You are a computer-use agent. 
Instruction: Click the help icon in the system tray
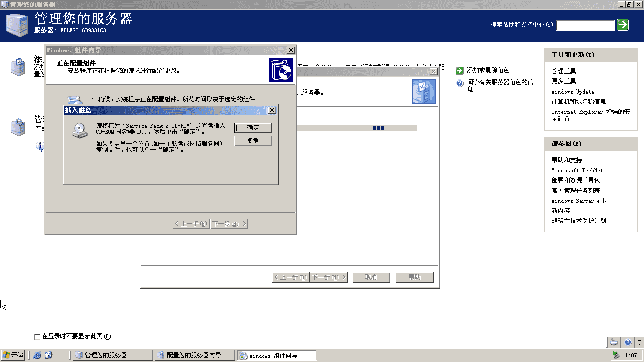point(628,342)
